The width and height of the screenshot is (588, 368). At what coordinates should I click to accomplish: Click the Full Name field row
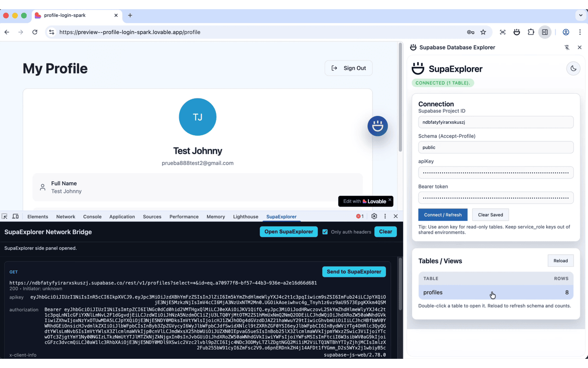coord(198,187)
